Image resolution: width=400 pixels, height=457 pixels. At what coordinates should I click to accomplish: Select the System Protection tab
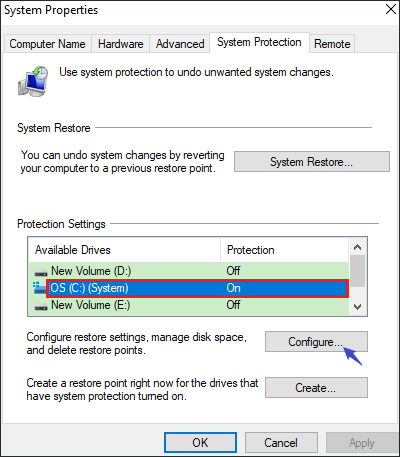(259, 42)
